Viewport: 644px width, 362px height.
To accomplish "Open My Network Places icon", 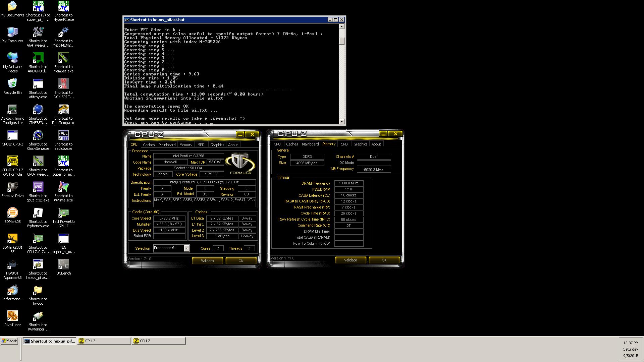I will 12,63.
